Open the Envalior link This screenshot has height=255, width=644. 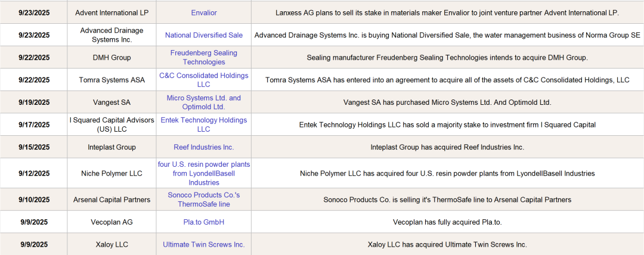(x=204, y=13)
